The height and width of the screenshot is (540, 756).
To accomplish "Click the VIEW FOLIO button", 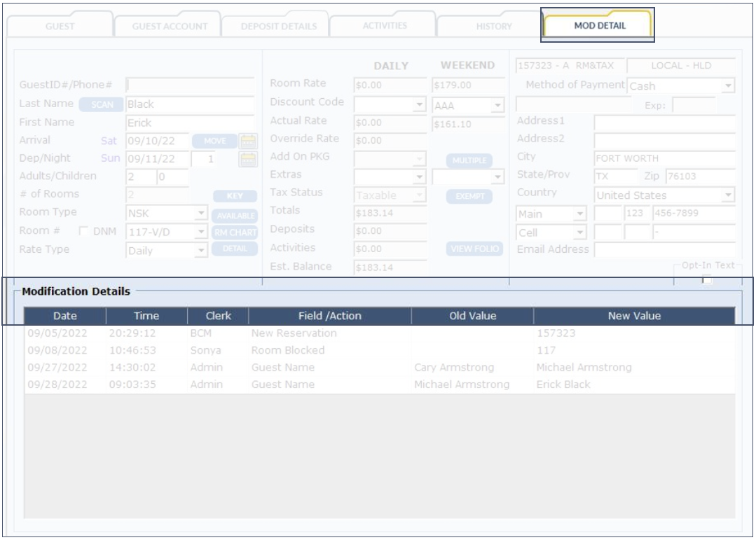I will (x=474, y=249).
